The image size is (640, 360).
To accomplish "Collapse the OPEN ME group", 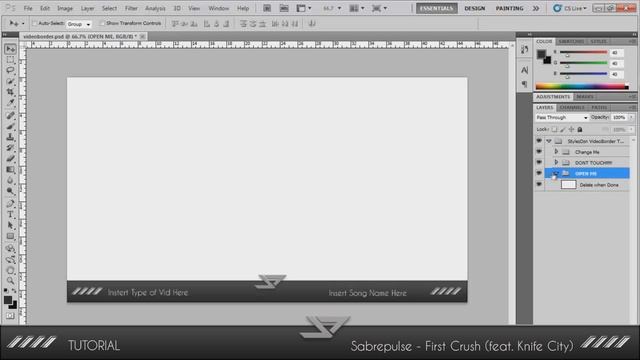I will coord(556,173).
